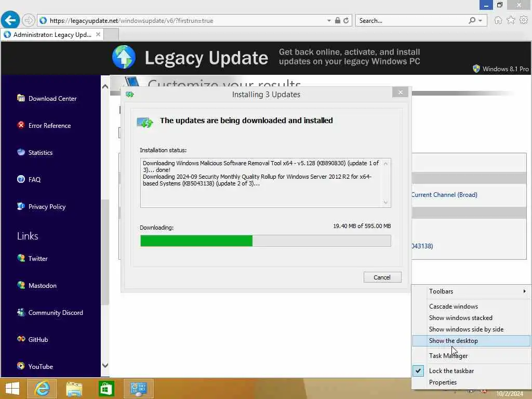Expand the Toolbars submenu arrow
This screenshot has height=399, width=532.
pos(524,291)
